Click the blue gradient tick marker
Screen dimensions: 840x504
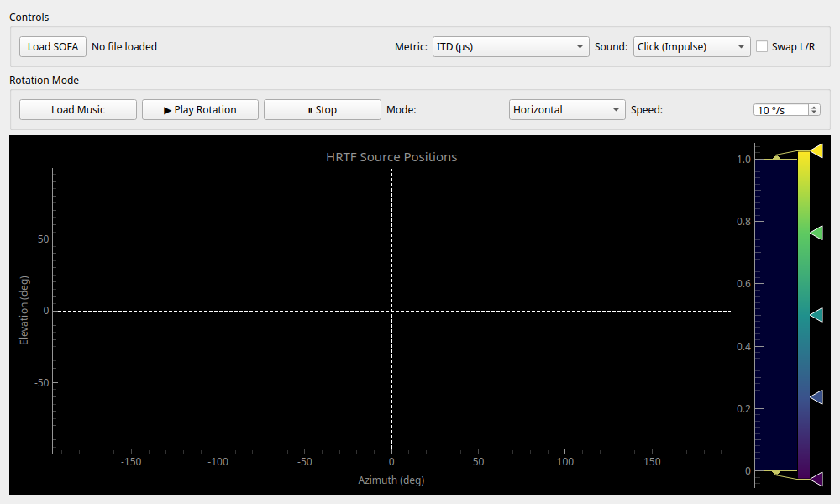(x=816, y=397)
